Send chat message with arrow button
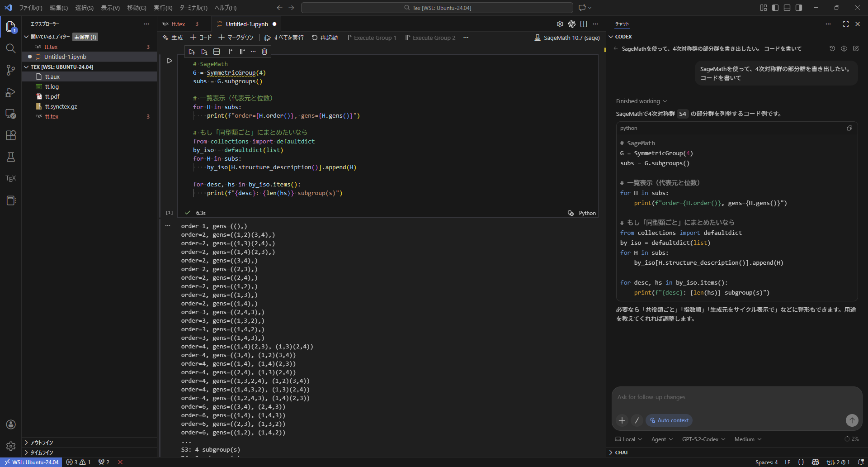The width and height of the screenshot is (868, 467). click(x=852, y=420)
